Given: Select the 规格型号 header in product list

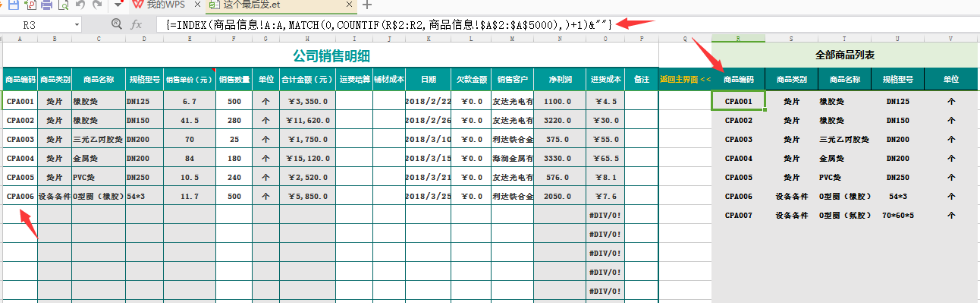Looking at the screenshot, I should coord(898,78).
